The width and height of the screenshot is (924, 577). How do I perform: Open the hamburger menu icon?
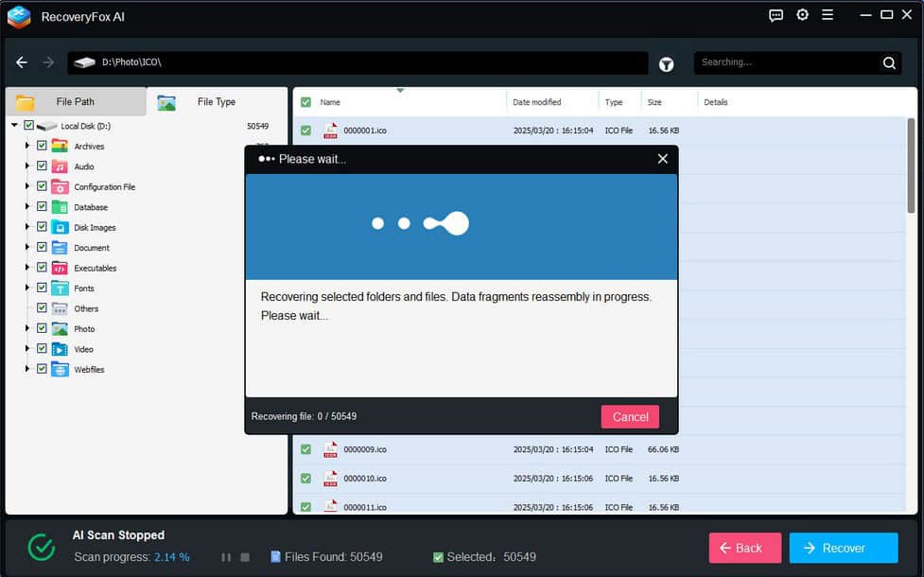828,15
